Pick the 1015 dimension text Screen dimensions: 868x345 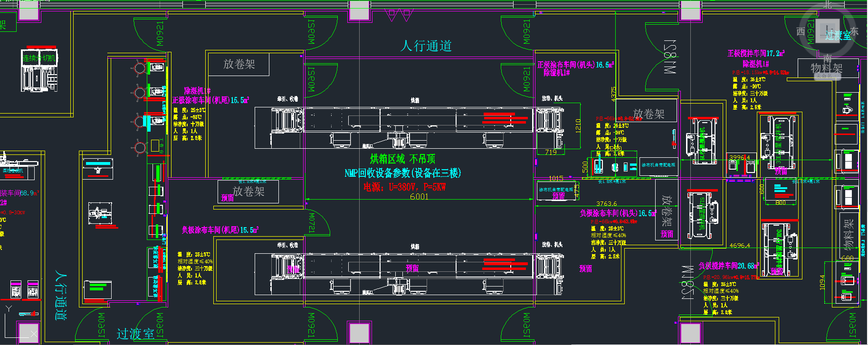click(556, 179)
